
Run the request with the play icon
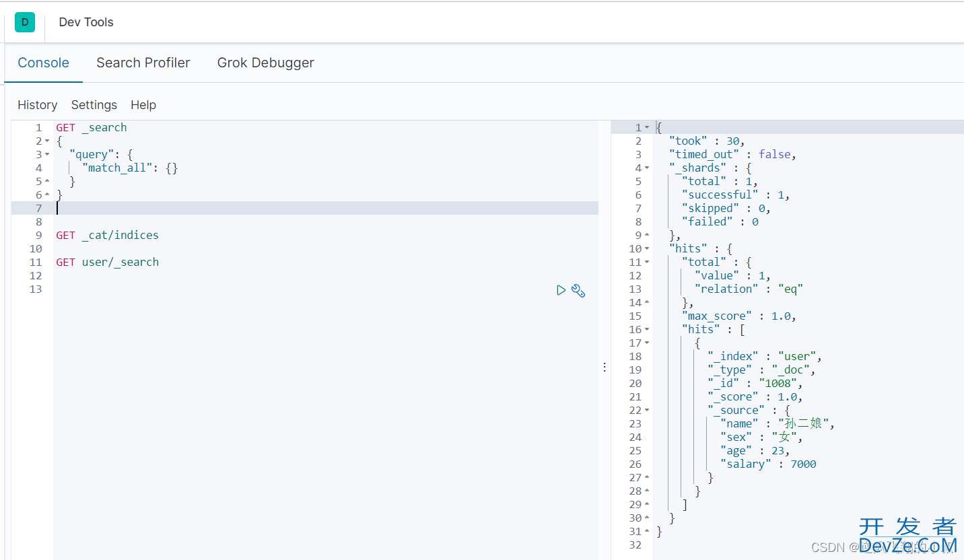pyautogui.click(x=561, y=290)
